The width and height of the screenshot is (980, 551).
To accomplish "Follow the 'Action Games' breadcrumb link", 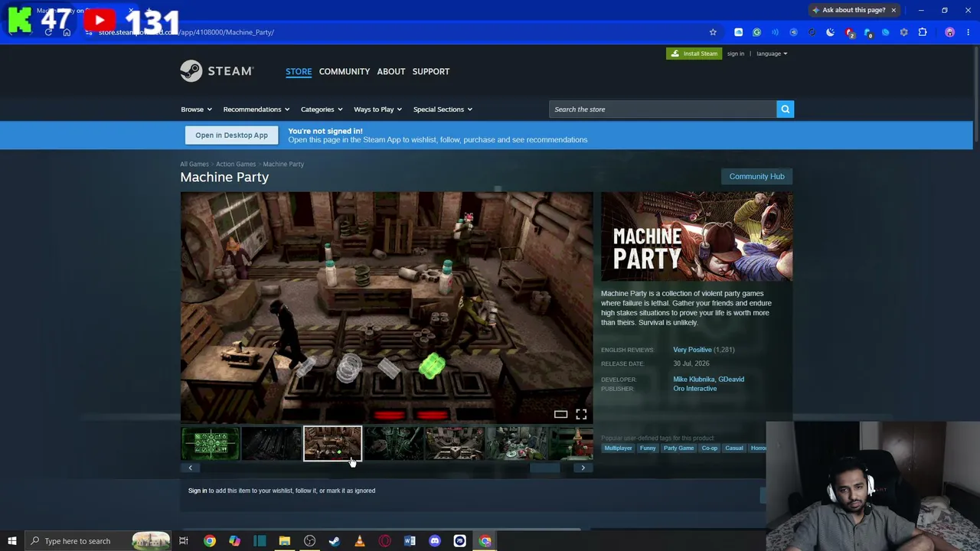I will click(236, 164).
